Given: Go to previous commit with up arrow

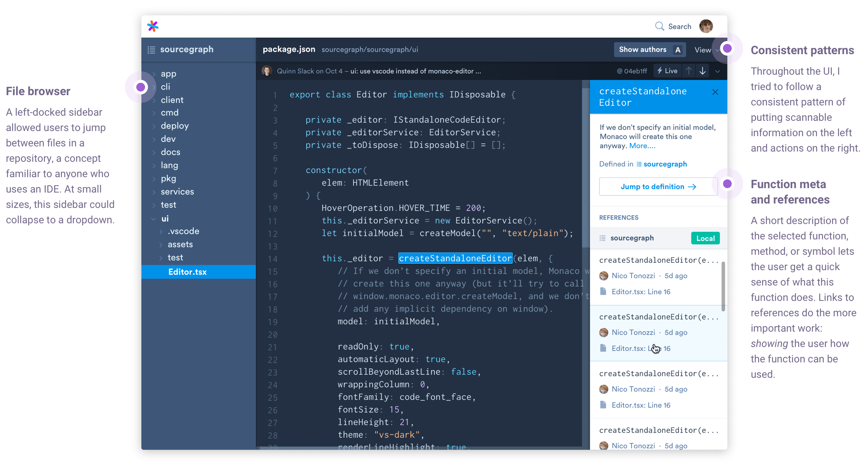Looking at the screenshot, I should coord(689,71).
